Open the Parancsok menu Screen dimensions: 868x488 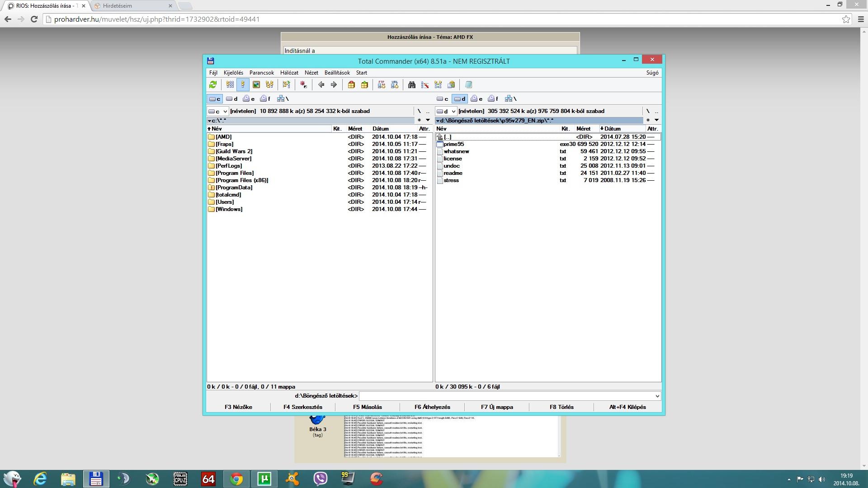pos(262,73)
